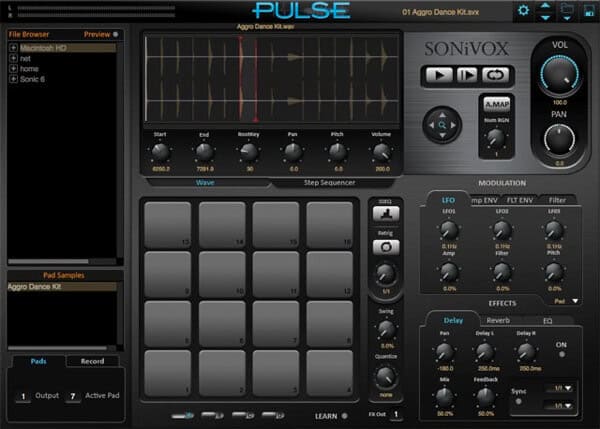Click the Num RGN knob
Image resolution: width=600 pixels, height=429 pixels.
click(496, 138)
